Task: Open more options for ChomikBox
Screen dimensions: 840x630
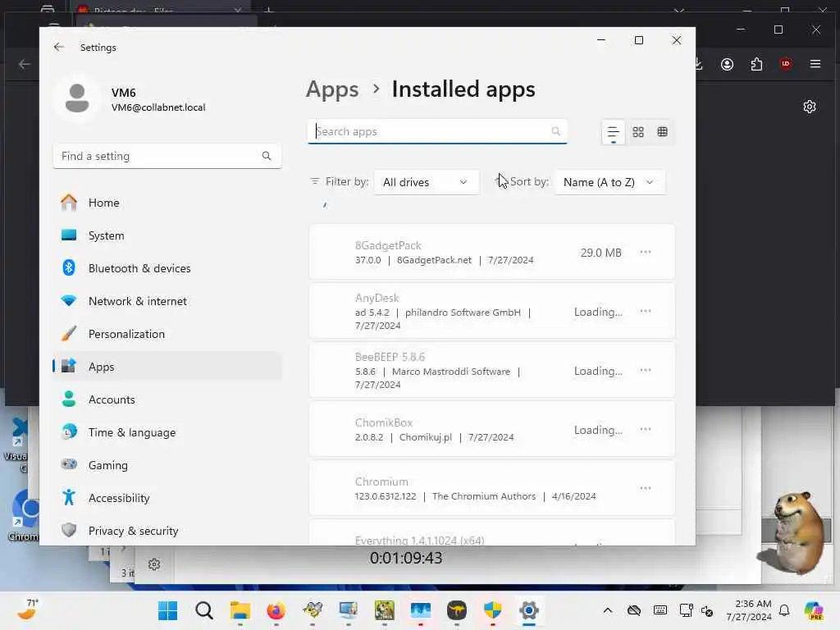Action: pos(646,429)
